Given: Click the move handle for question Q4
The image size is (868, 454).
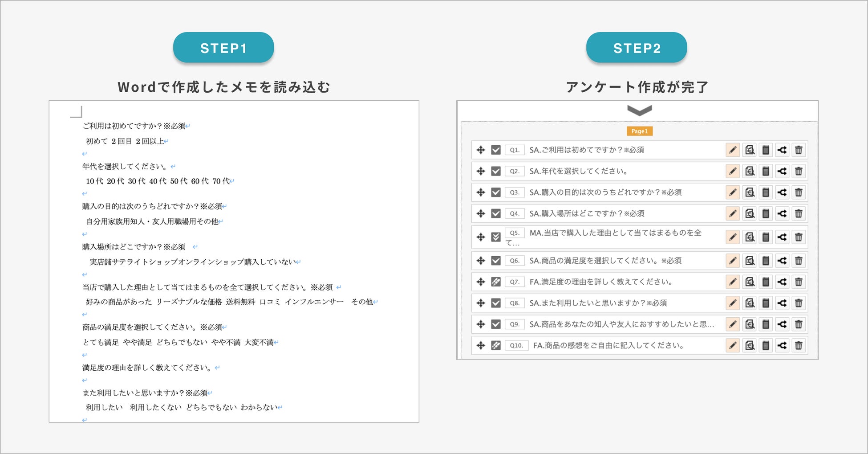Looking at the screenshot, I should pyautogui.click(x=481, y=213).
